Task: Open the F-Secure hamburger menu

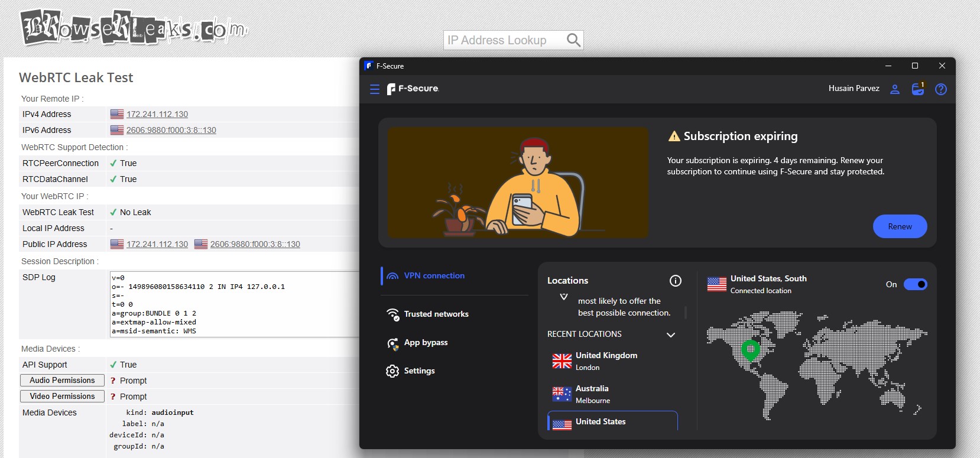Action: (x=375, y=89)
